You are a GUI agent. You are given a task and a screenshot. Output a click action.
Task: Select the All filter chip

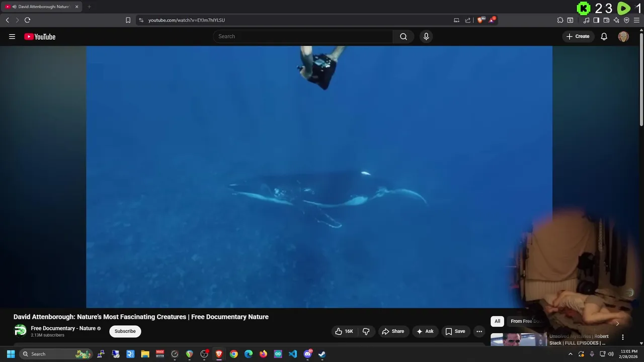click(497, 321)
